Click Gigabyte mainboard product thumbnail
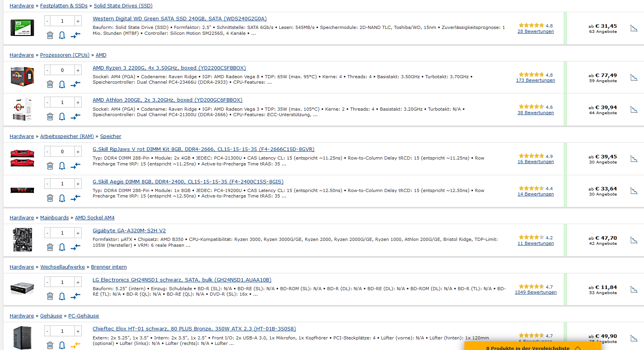Image resolution: width=644 pixels, height=350 pixels. click(x=22, y=240)
